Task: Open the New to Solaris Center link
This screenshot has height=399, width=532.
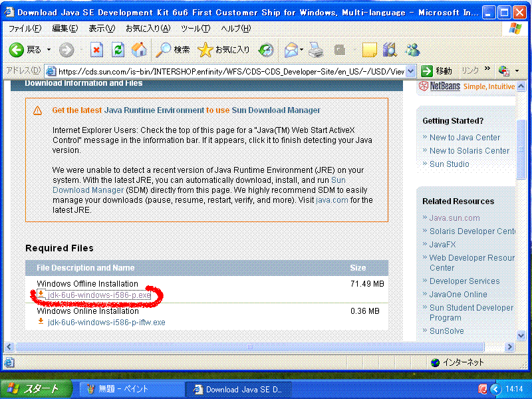Action: click(x=469, y=151)
